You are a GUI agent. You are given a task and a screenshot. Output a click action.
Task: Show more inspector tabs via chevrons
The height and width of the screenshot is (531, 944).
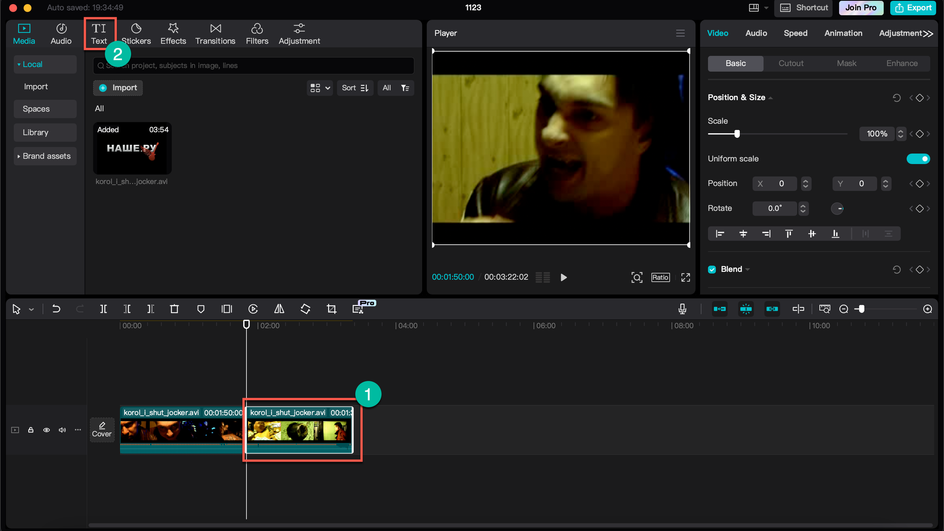click(928, 34)
